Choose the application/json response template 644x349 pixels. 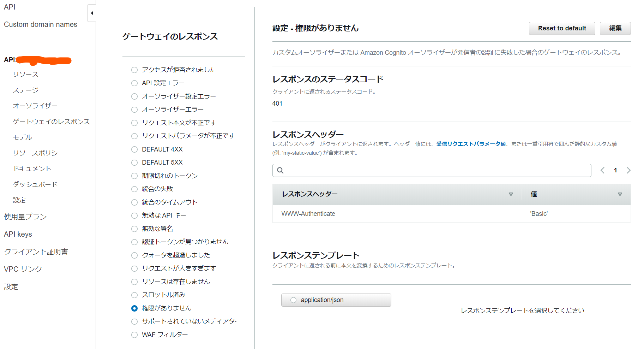[293, 300]
